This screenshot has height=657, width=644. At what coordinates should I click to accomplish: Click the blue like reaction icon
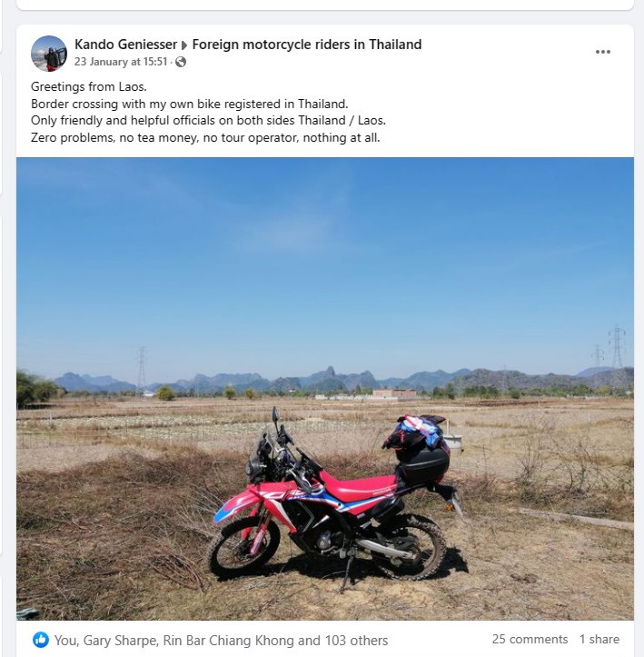click(41, 640)
